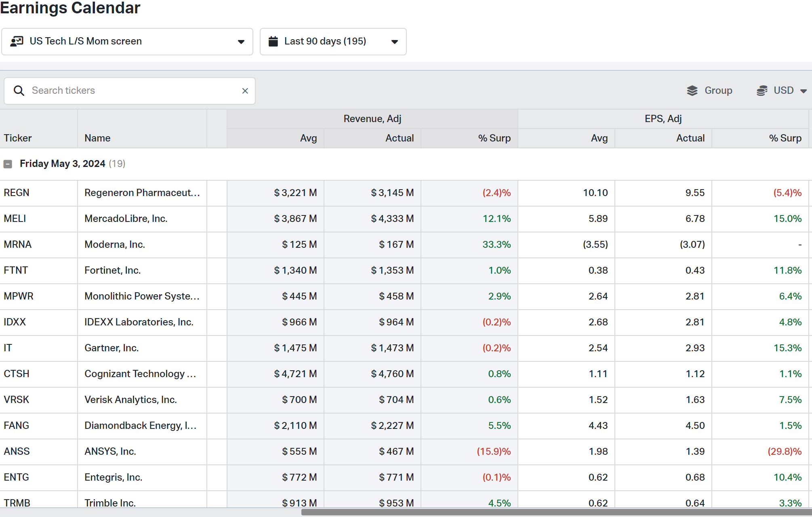Image resolution: width=812 pixels, height=517 pixels.
Task: Click Diamondback EPS average 4.43
Action: coord(598,426)
